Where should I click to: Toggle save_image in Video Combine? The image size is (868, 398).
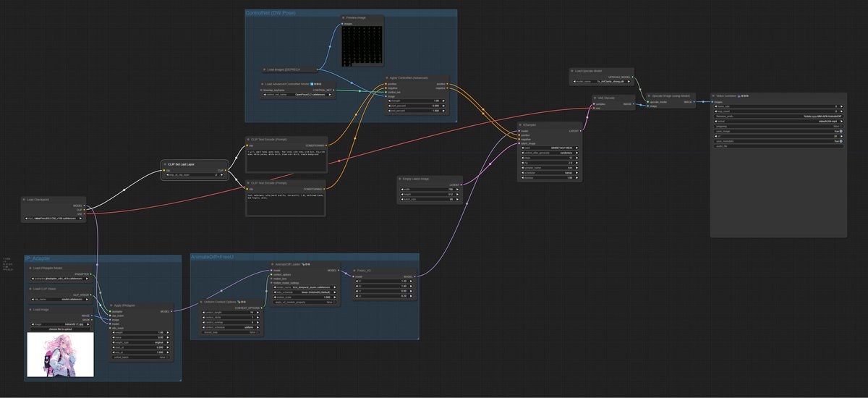[x=778, y=132]
